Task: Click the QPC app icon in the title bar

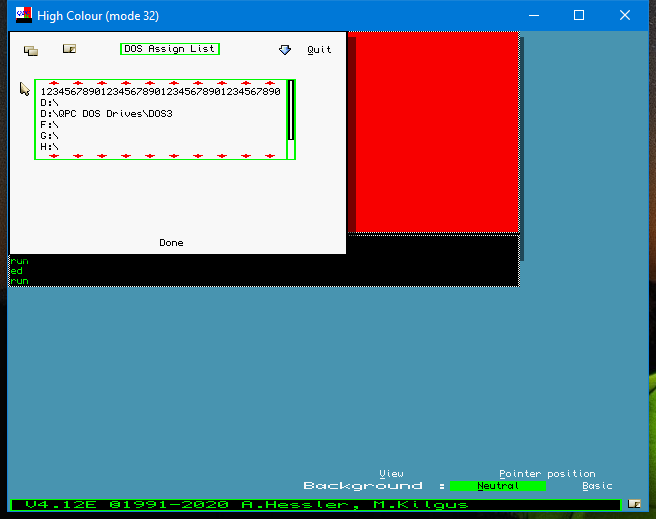Action: pyautogui.click(x=24, y=15)
